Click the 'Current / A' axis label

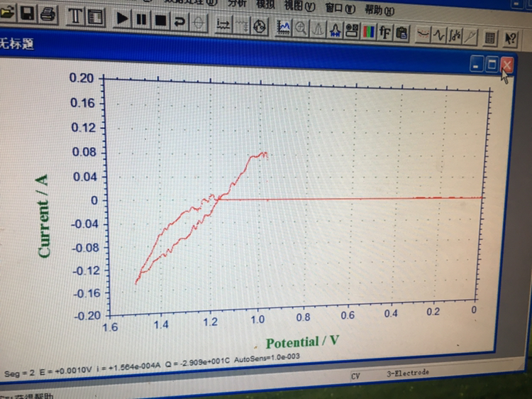coord(43,216)
